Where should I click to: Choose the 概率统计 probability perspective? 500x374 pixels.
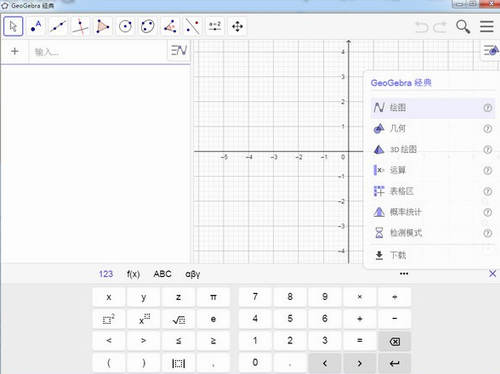433,212
